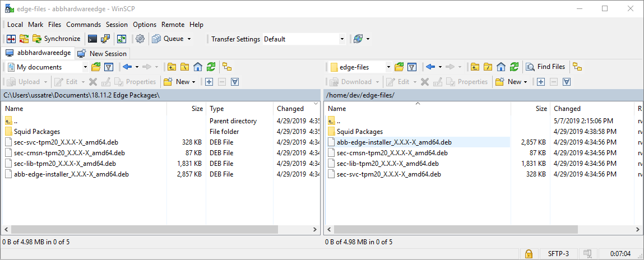The height and width of the screenshot is (260, 644).
Task: Switch to the abbhardwareedge session tab
Action: coord(39,53)
